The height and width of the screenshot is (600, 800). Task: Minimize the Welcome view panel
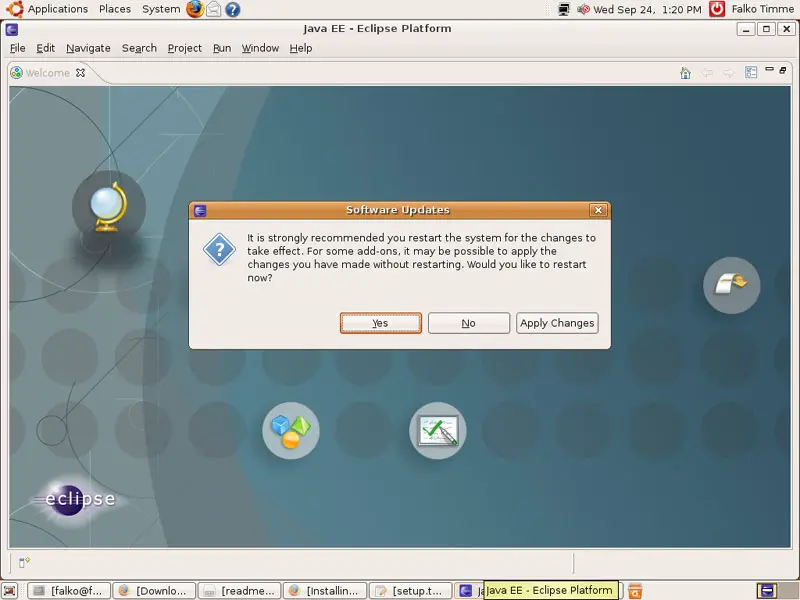coord(769,69)
